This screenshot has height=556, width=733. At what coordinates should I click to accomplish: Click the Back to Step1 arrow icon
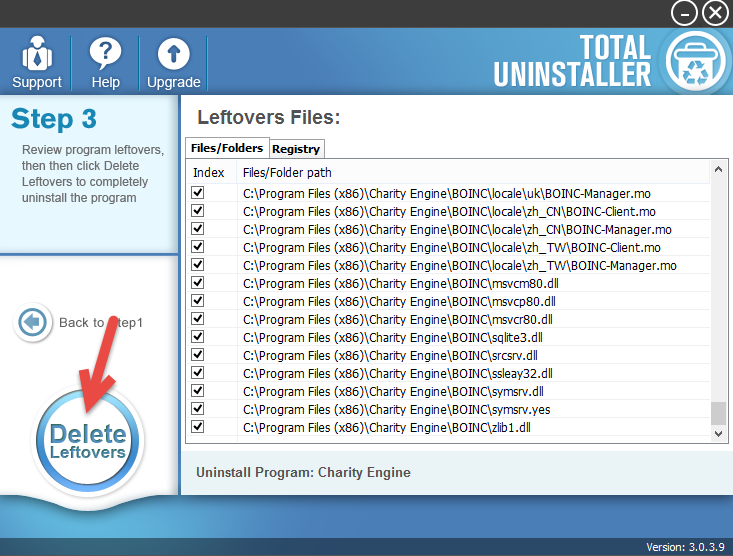pos(32,322)
